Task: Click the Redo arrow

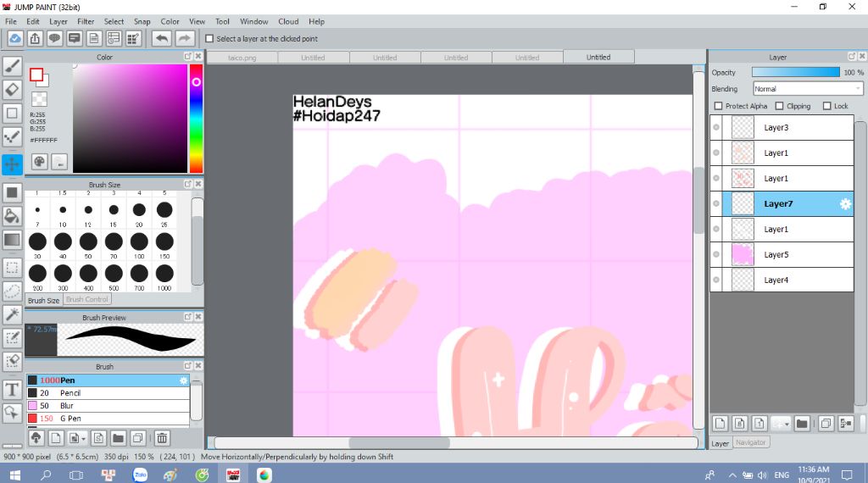Action: (x=185, y=39)
